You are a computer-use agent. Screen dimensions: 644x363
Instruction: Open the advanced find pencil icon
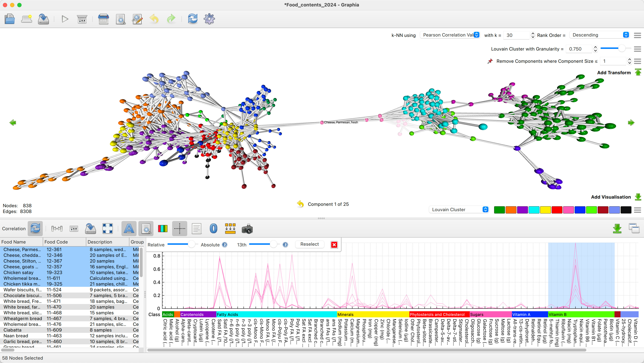[x=137, y=19]
